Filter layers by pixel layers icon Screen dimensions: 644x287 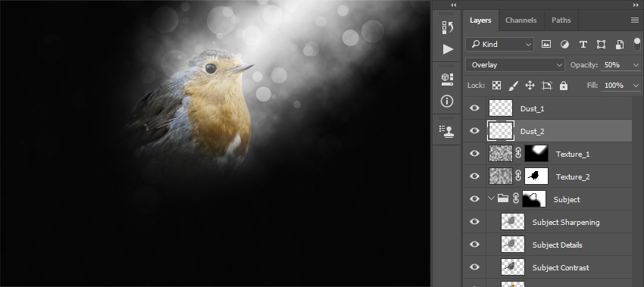click(x=546, y=45)
